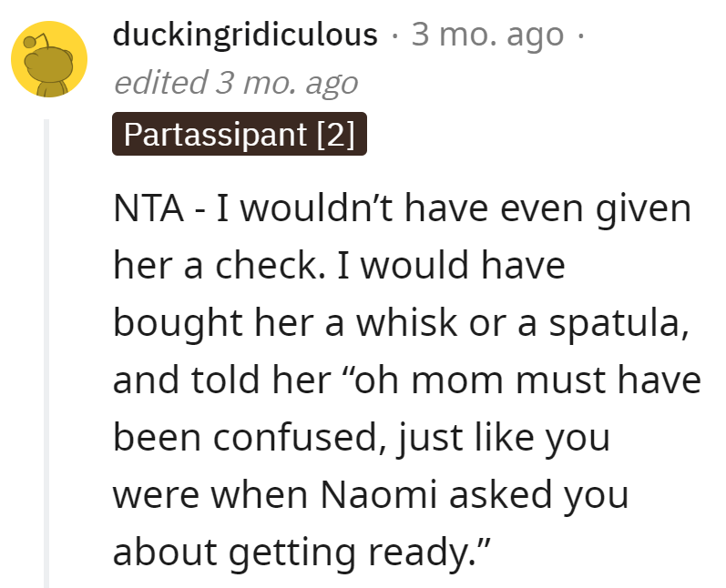Click the Partassipant [2] flair badge

coord(240,134)
